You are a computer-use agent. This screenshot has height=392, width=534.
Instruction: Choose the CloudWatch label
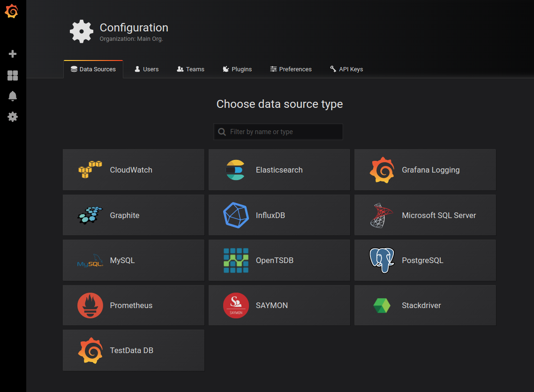pyautogui.click(x=131, y=170)
